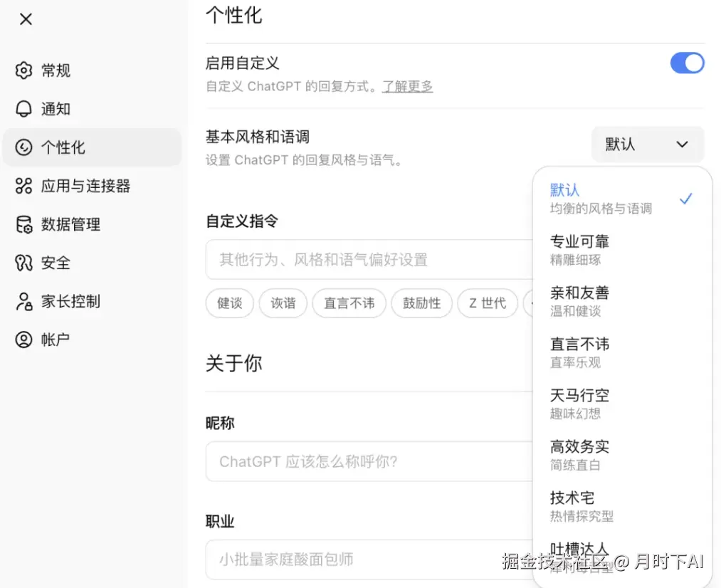
Task: Open 家长控制 settings
Action: [92, 301]
